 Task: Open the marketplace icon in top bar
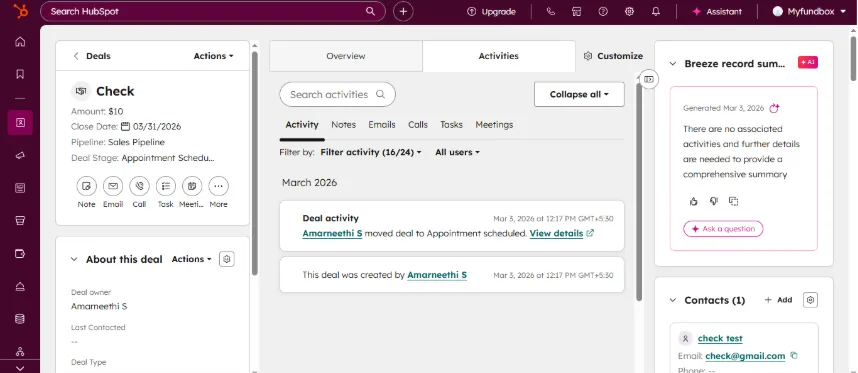pyautogui.click(x=576, y=11)
